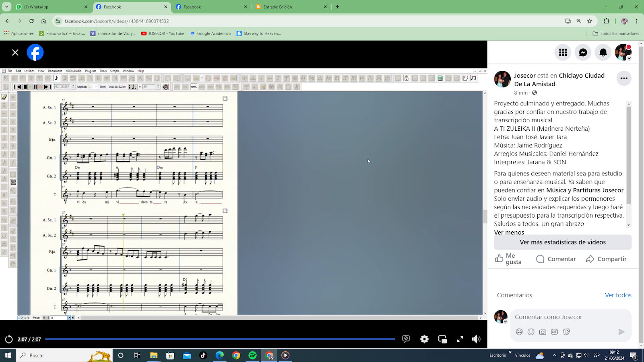
Task: Open Google Académico bookmark
Action: coord(210,33)
